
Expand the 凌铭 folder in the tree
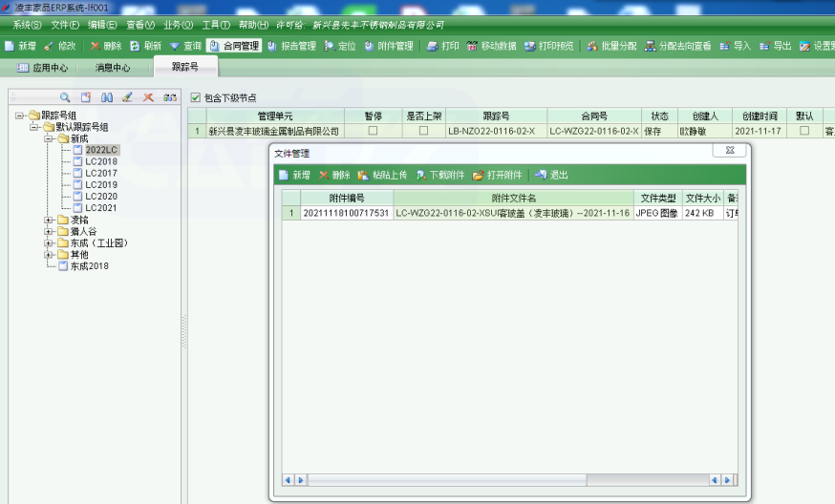click(49, 220)
